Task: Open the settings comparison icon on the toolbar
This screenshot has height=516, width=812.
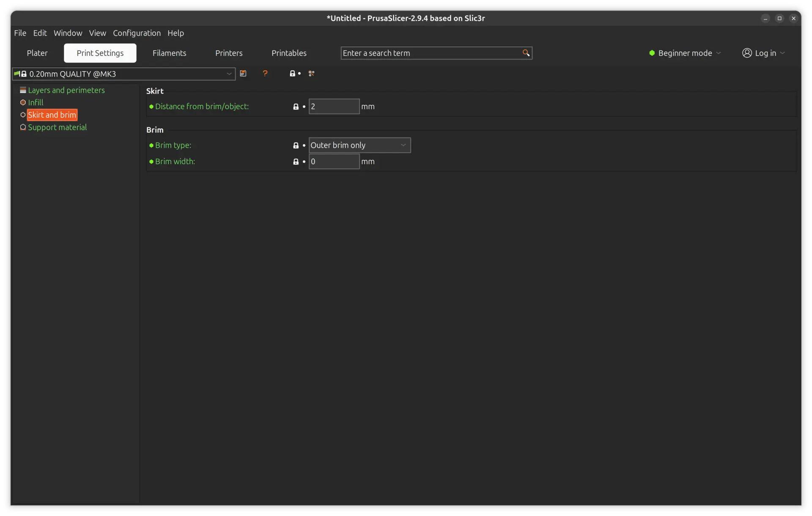Action: point(312,74)
